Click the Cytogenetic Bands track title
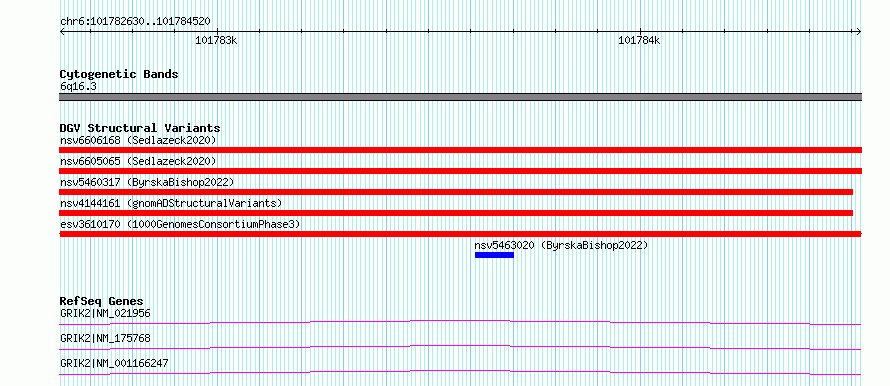The height and width of the screenshot is (386, 890). (119, 74)
